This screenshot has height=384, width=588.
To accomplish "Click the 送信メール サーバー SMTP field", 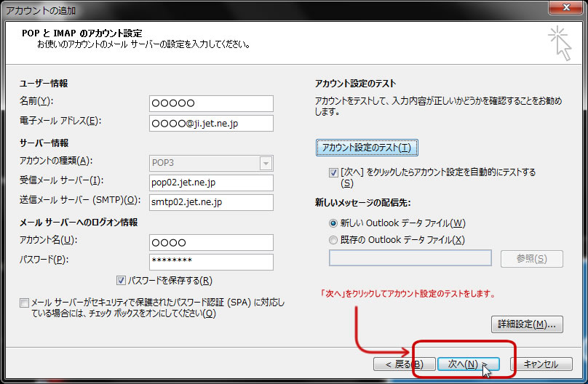I will [210, 202].
